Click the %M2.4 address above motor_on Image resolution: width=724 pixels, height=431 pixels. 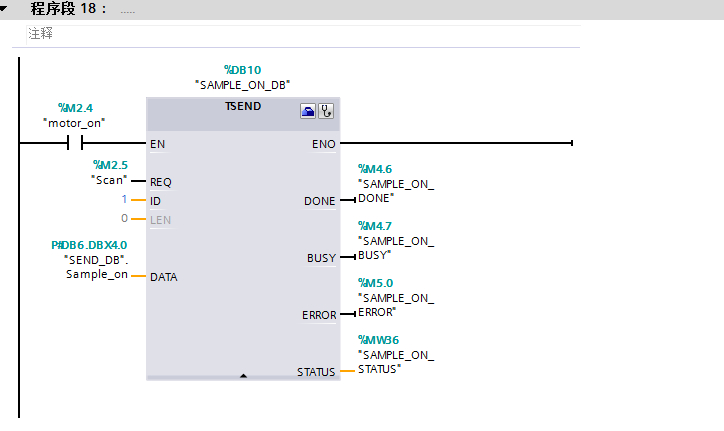point(75,107)
